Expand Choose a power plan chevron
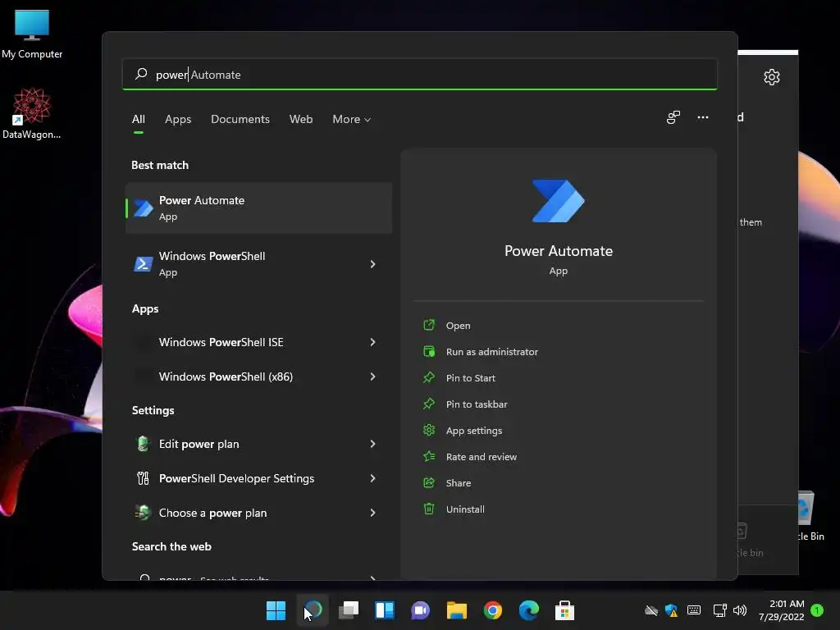This screenshot has height=630, width=840. coord(373,513)
